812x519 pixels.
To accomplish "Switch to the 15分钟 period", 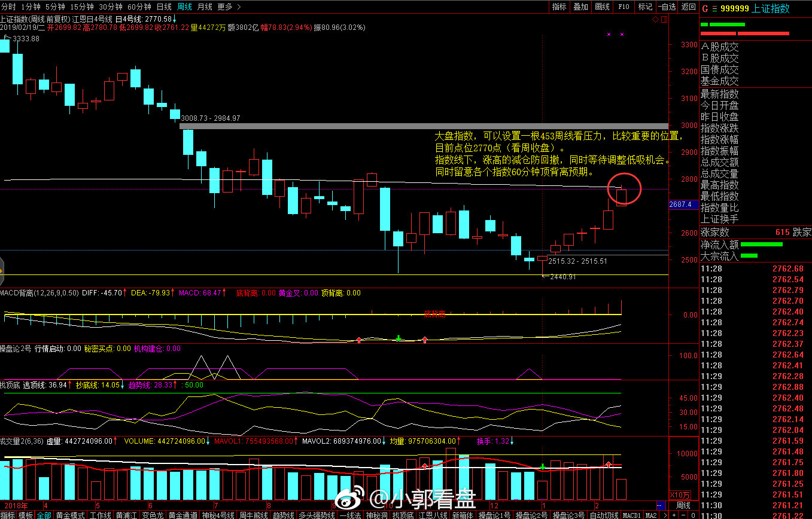I will 82,7.
